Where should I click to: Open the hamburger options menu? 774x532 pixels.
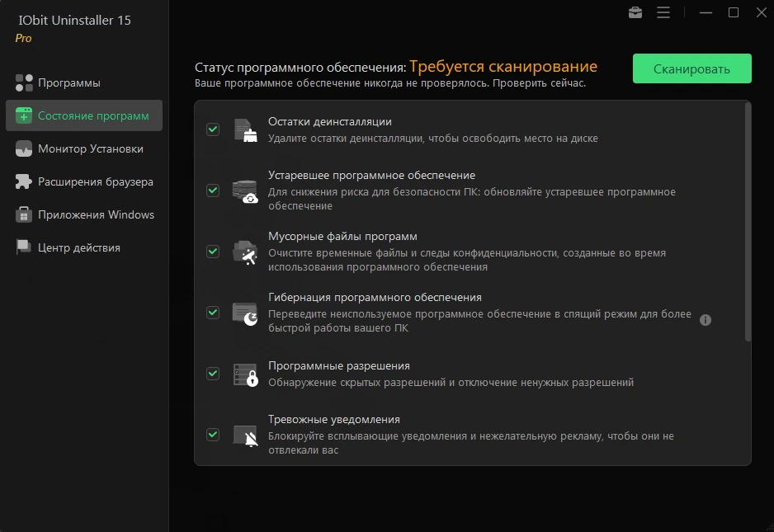point(663,12)
